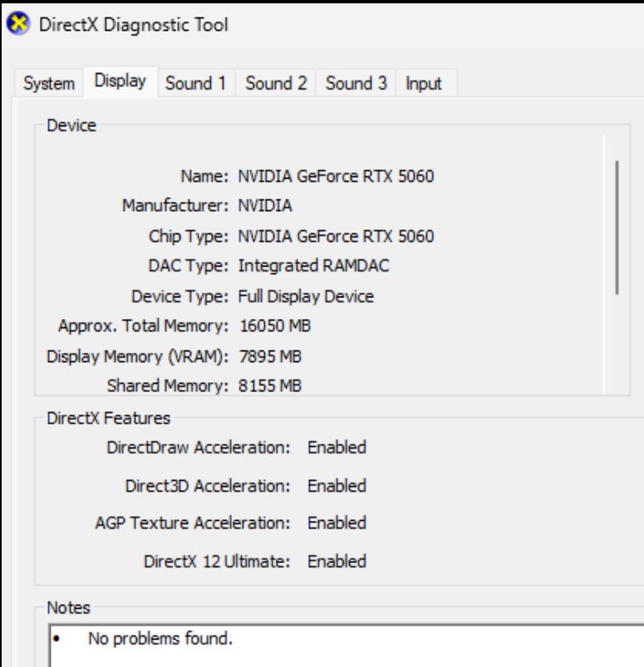Image resolution: width=644 pixels, height=667 pixels.
Task: Go to the Sound 3 tab
Action: click(x=356, y=83)
